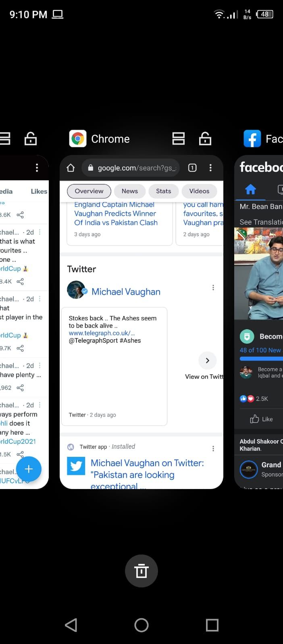
Task: Select the Stats chip
Action: pyautogui.click(x=164, y=191)
